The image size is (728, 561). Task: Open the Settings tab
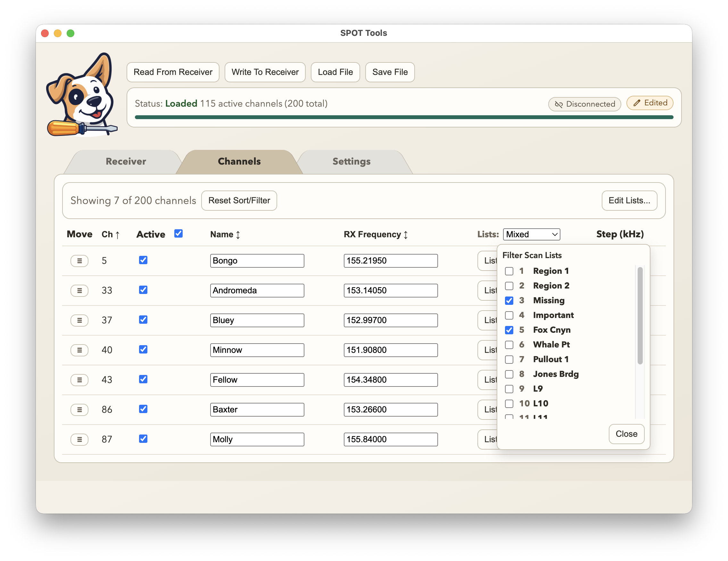click(x=351, y=162)
